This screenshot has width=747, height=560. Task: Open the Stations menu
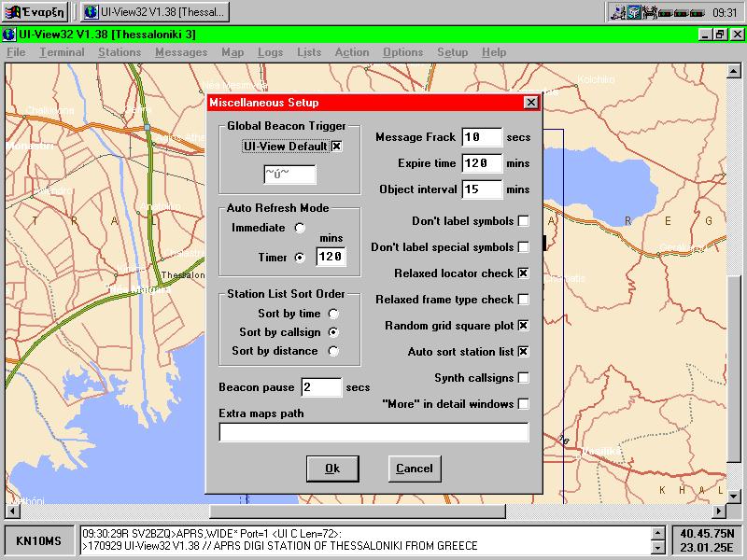120,52
